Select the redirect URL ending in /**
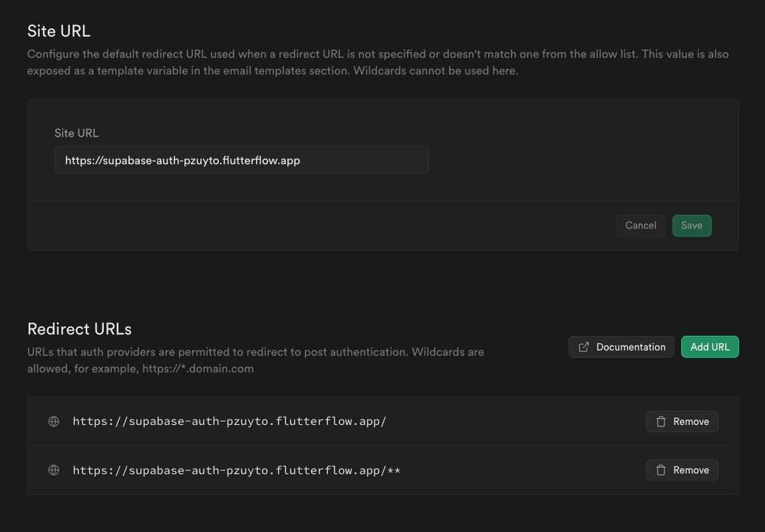The width and height of the screenshot is (765, 532). tap(236, 470)
